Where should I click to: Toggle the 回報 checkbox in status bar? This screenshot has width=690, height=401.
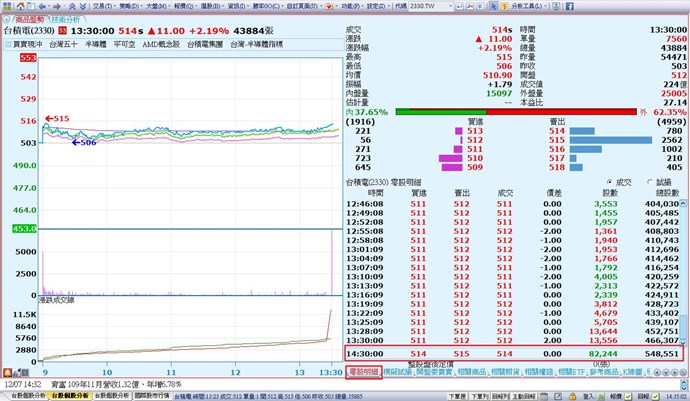(655, 397)
